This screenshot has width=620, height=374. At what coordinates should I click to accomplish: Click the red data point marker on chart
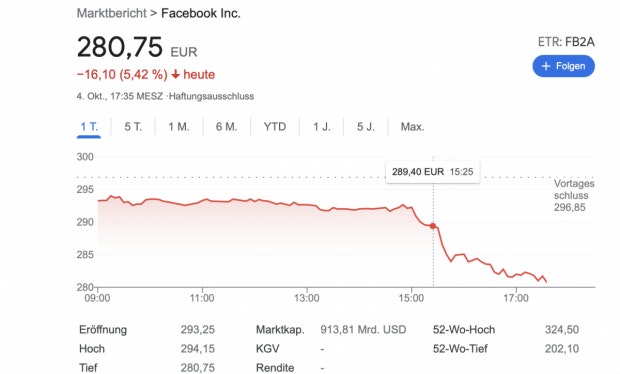coord(433,226)
